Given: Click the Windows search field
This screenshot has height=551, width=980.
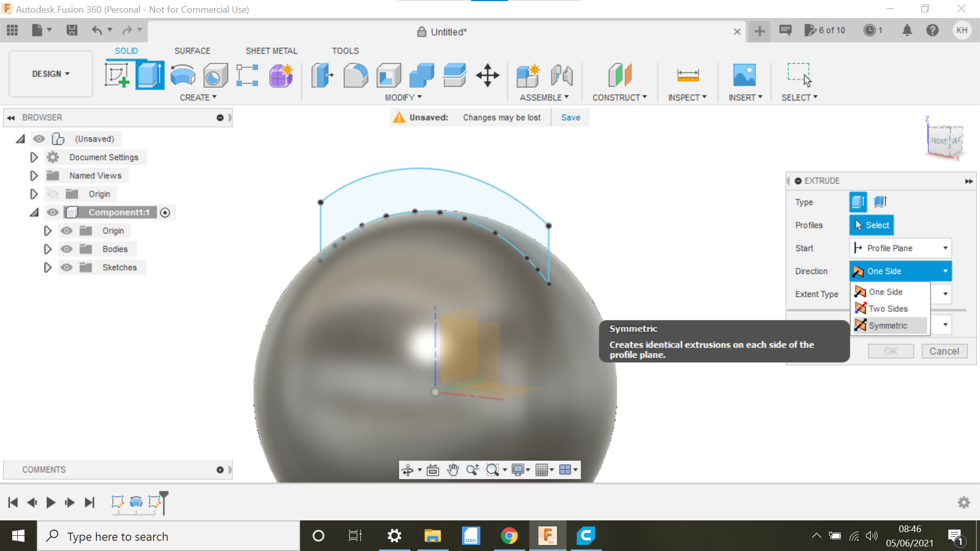Looking at the screenshot, I should point(168,536).
